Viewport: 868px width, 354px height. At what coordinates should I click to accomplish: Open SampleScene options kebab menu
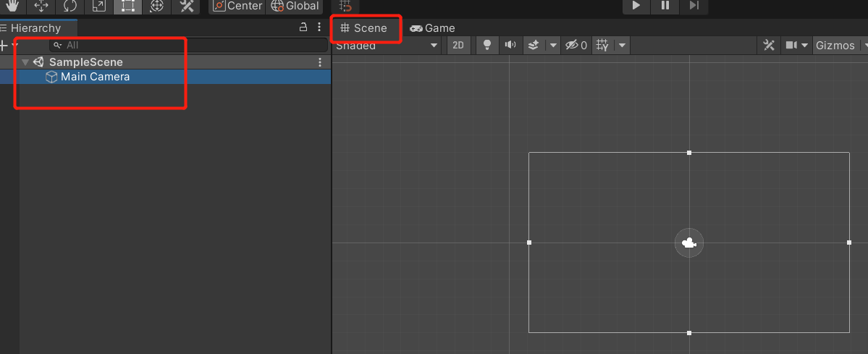click(320, 62)
